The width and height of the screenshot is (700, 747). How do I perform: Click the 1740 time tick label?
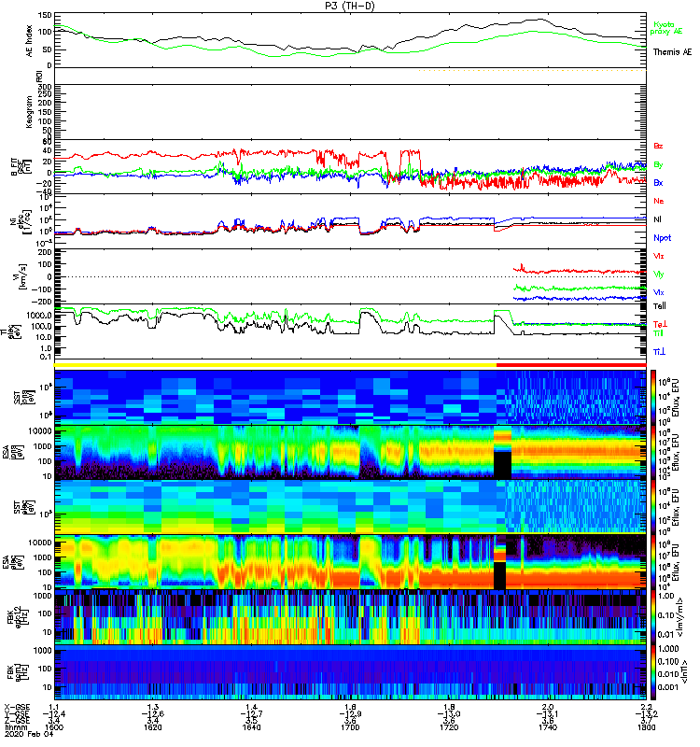[x=548, y=727]
